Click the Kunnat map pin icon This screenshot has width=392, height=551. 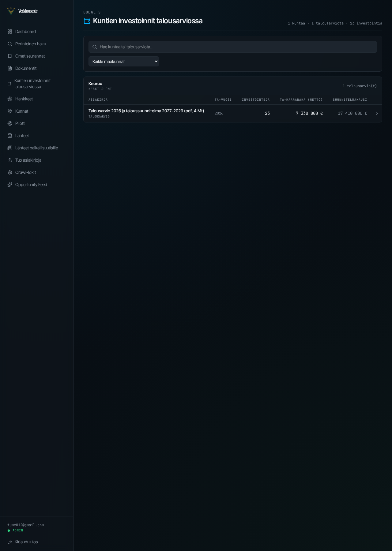click(x=10, y=111)
